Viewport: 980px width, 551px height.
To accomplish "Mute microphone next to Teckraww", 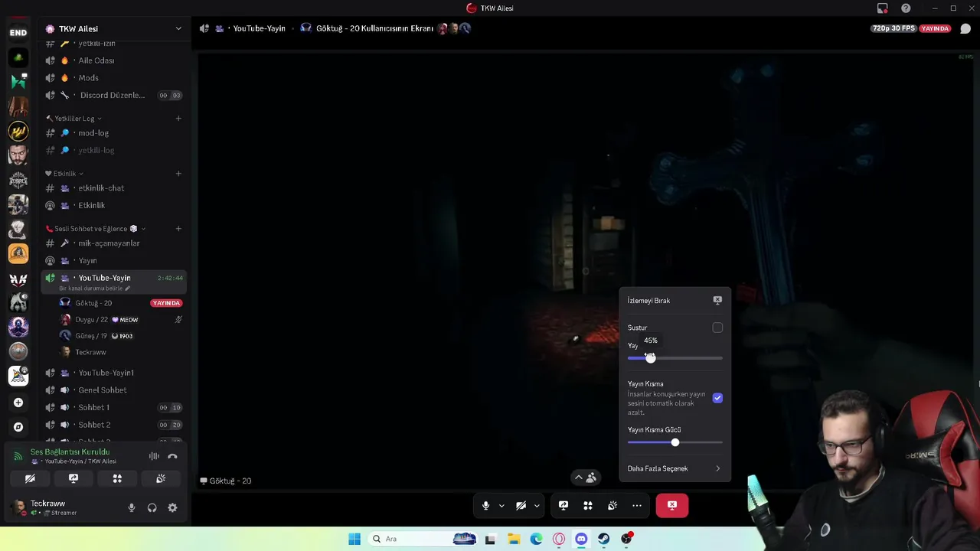I will click(x=132, y=507).
